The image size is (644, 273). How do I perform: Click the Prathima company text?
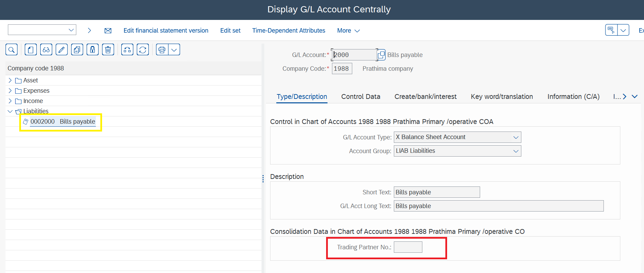coord(388,69)
